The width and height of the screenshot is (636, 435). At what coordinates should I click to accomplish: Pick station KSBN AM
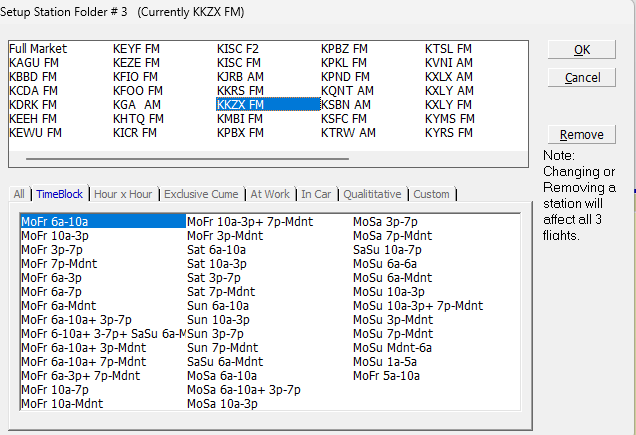[346, 105]
